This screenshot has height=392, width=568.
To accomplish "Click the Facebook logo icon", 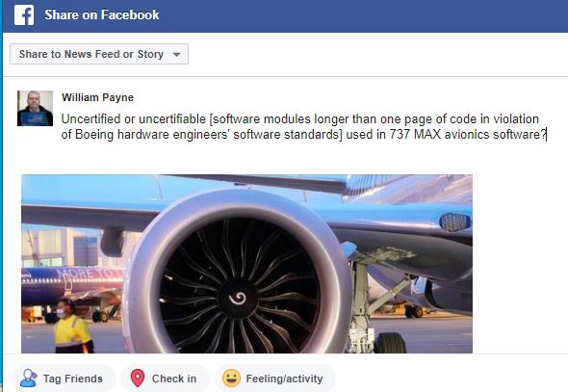I will [24, 14].
